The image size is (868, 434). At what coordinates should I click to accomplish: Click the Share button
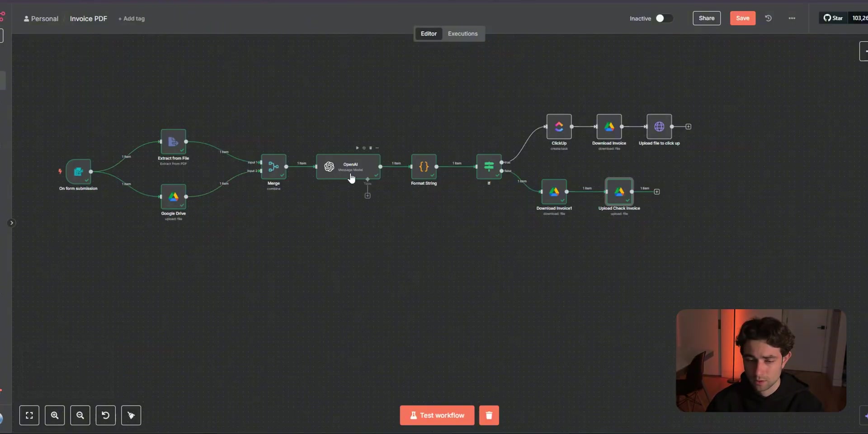(x=707, y=18)
